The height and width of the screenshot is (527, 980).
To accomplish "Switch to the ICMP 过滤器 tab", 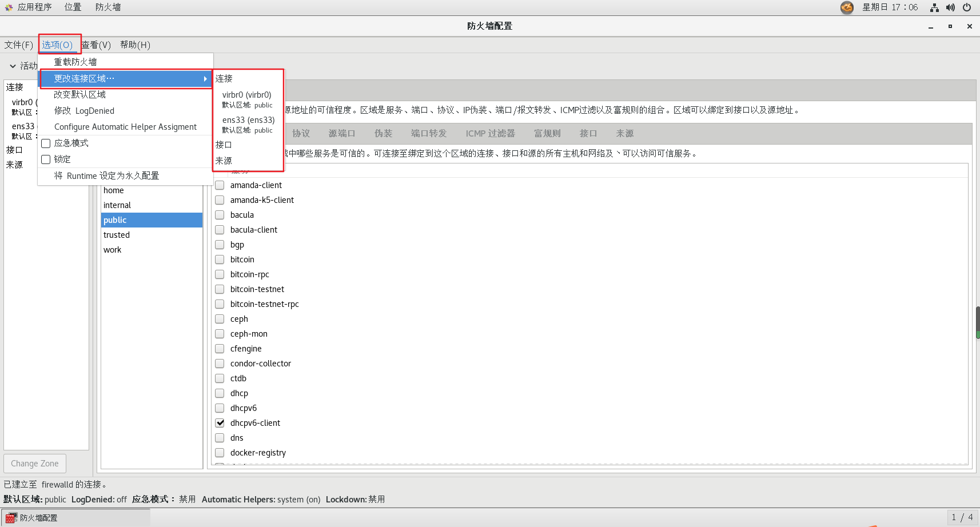I will (x=490, y=133).
